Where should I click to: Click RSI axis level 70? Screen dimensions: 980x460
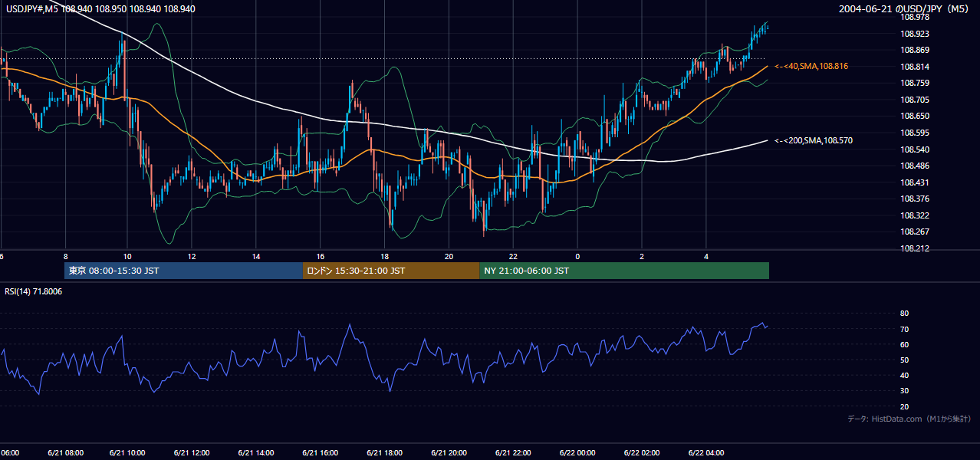(904, 329)
